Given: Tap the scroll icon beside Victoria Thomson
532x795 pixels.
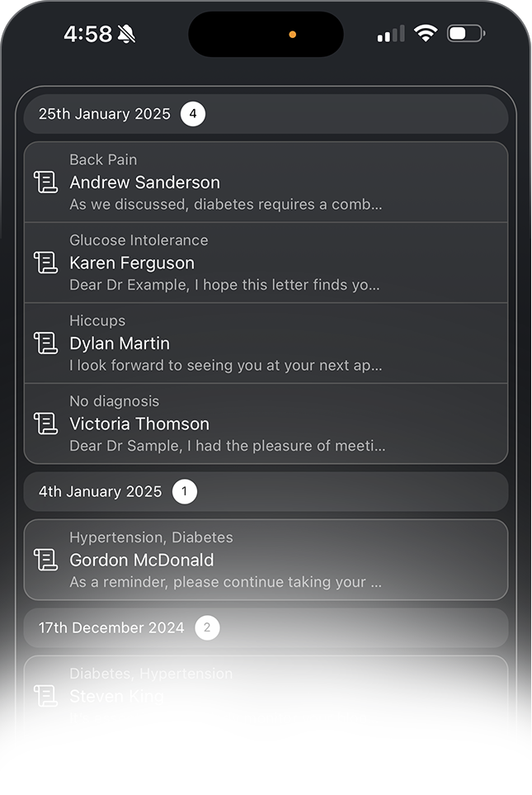Looking at the screenshot, I should (45, 424).
